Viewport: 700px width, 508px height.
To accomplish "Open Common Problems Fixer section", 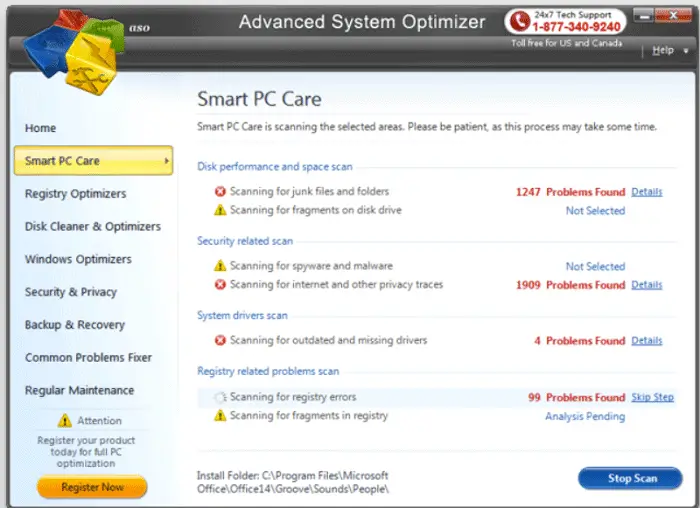I will (88, 357).
